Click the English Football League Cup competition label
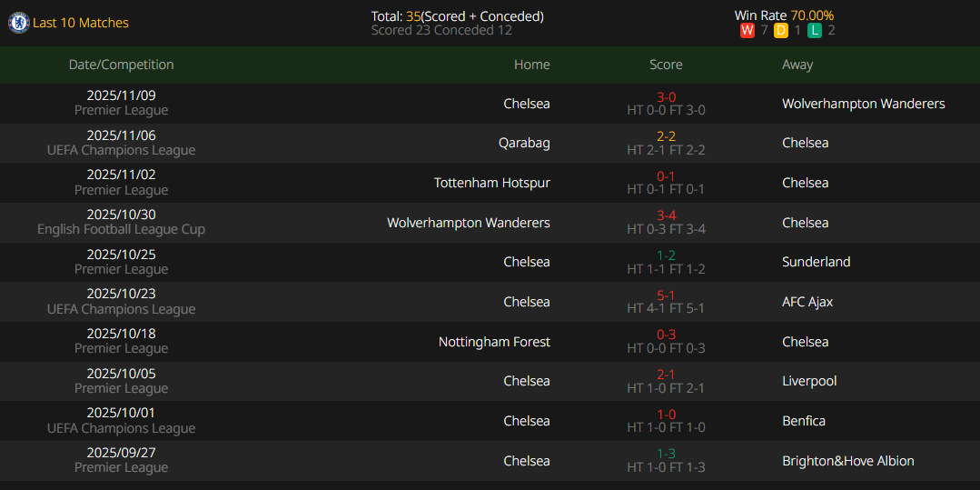Image resolution: width=980 pixels, height=490 pixels. [x=121, y=230]
